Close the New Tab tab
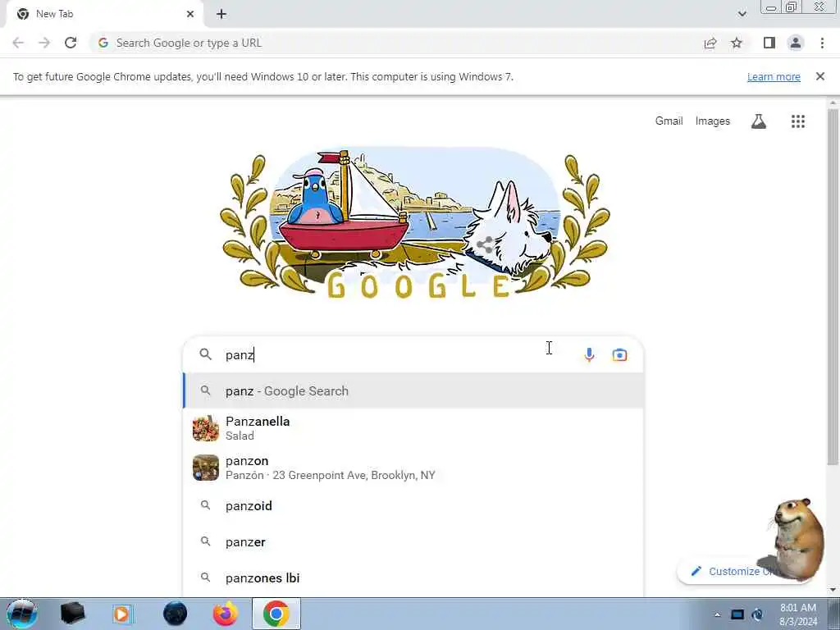840x630 pixels. click(x=190, y=14)
